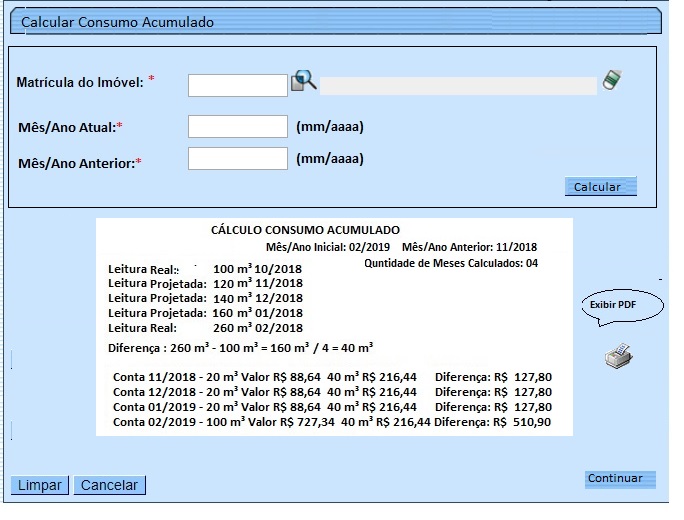Viewport: 684px width, 520px height.
Task: Click the CÁLCULO CONSUMO ACUMULADO report heading
Action: click(x=305, y=230)
